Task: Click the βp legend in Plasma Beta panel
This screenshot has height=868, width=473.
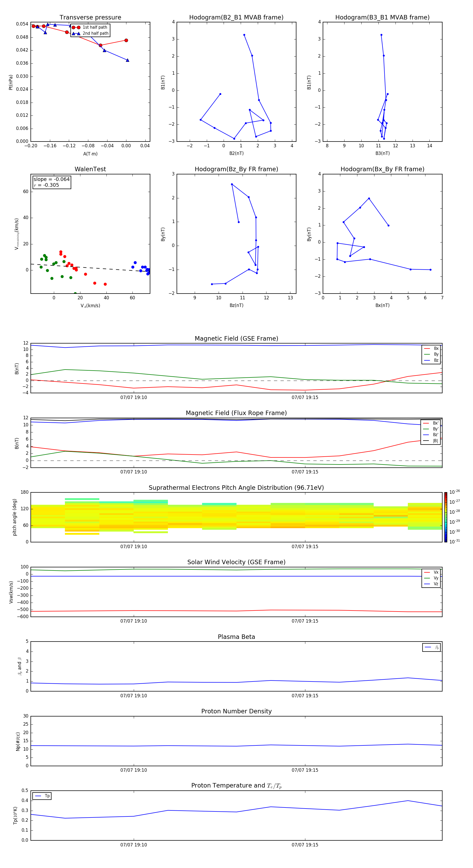Action: coord(431,647)
